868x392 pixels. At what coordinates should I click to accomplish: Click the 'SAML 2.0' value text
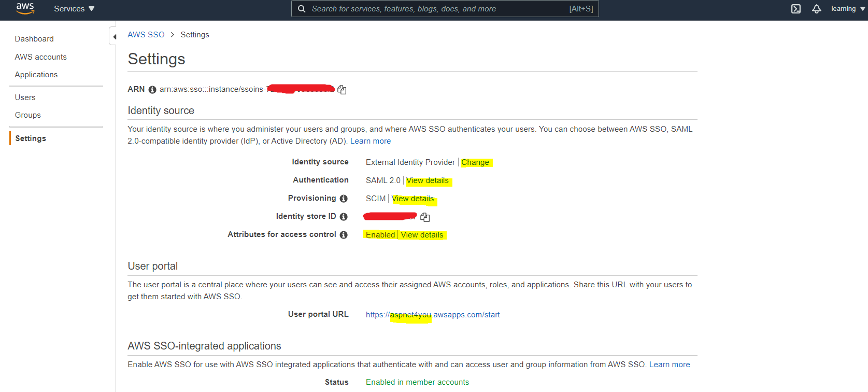click(383, 180)
